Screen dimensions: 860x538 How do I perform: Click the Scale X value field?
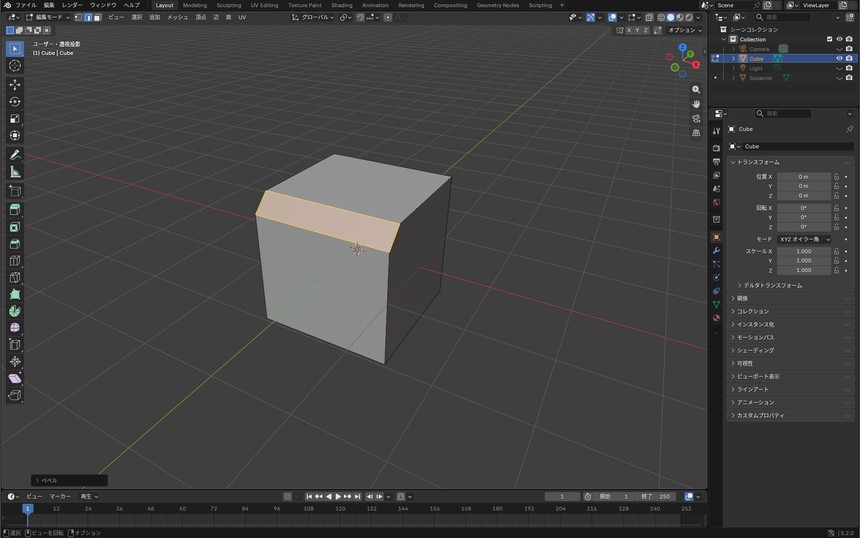(x=804, y=251)
